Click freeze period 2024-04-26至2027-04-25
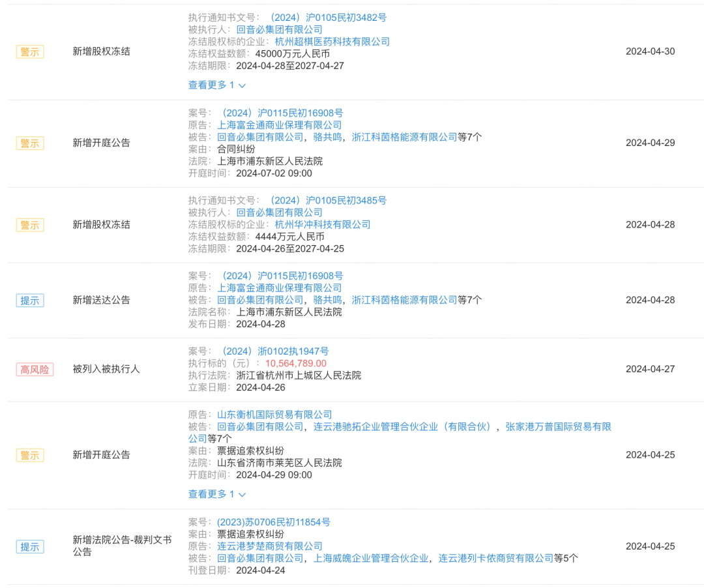 pyautogui.click(x=290, y=249)
